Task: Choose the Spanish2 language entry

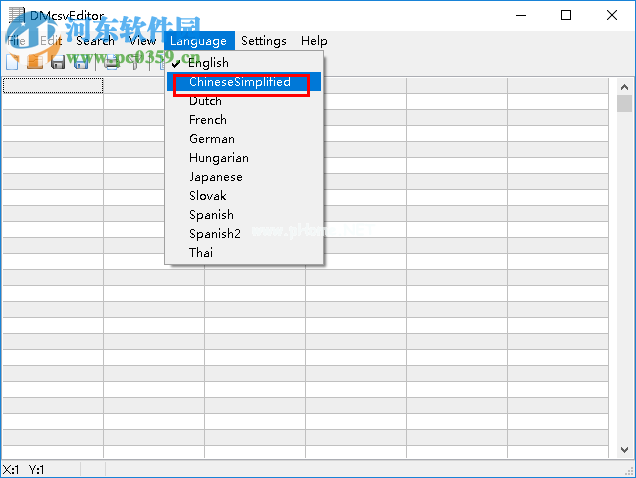Action: pyautogui.click(x=214, y=234)
